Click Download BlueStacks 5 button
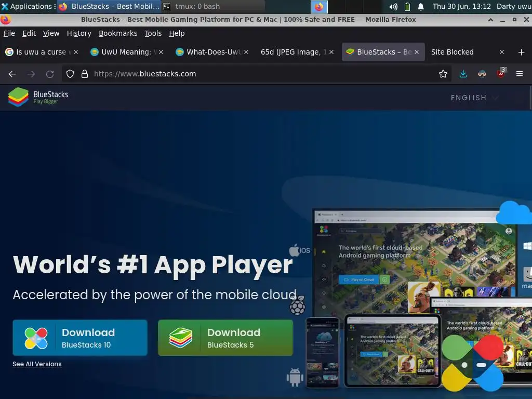The image size is (532, 399). 225,338
